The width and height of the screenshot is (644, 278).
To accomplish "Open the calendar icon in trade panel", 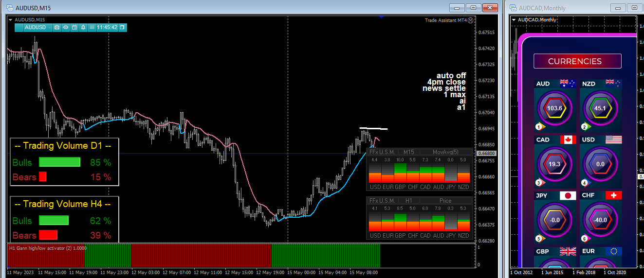I will (x=74, y=28).
